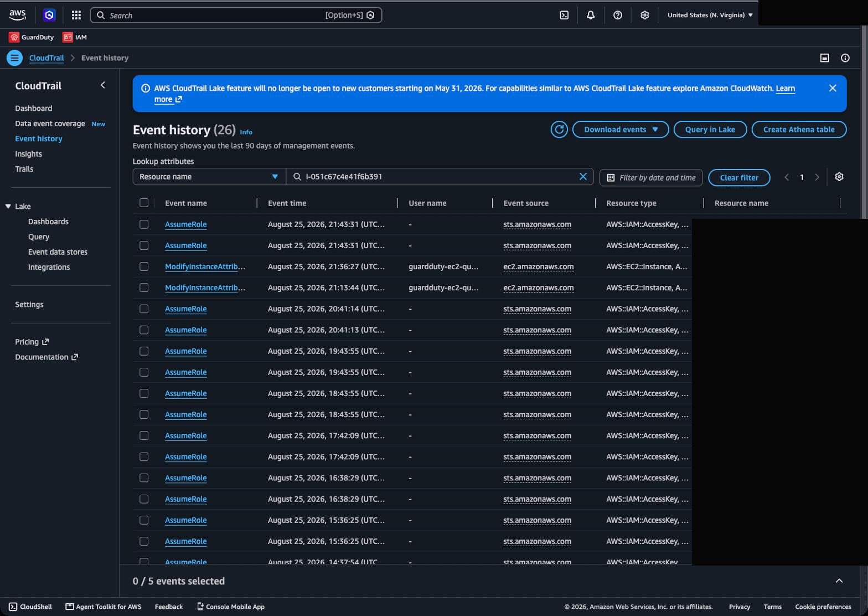868x616 pixels.
Task: Open the notifications bell
Action: coord(591,15)
